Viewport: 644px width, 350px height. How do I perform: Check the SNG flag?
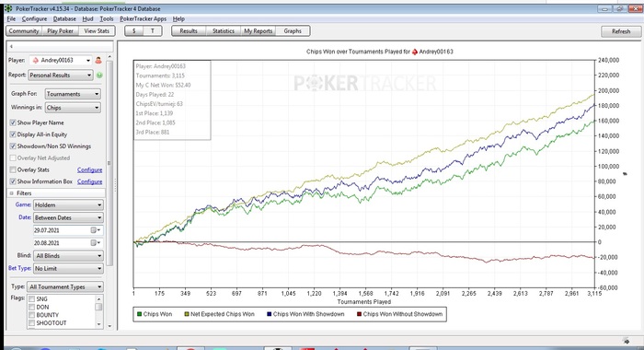31,299
